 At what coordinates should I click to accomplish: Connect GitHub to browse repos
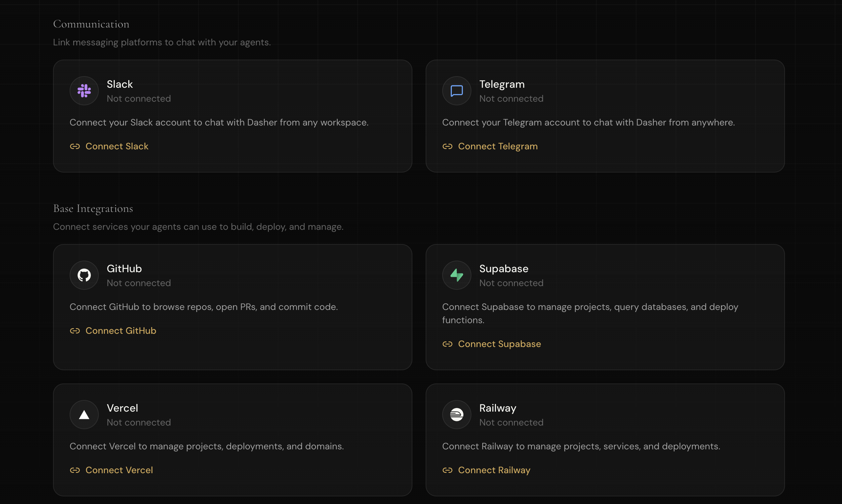[x=121, y=331]
